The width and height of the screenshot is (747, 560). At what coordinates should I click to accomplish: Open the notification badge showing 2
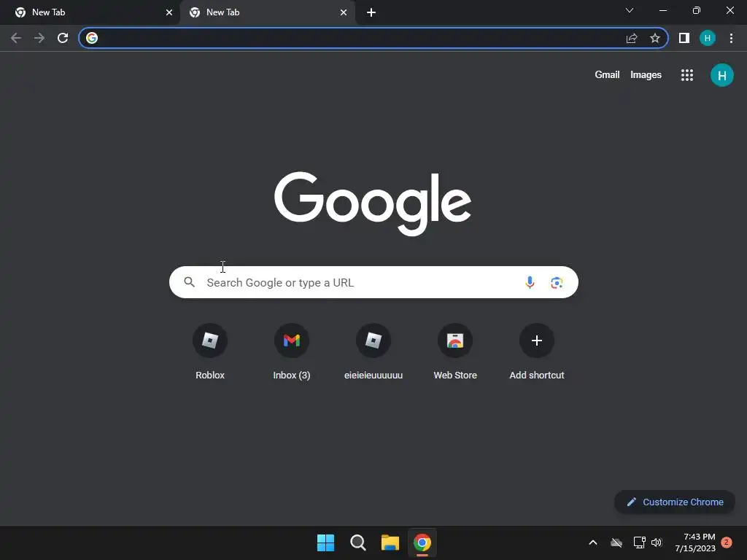(727, 542)
